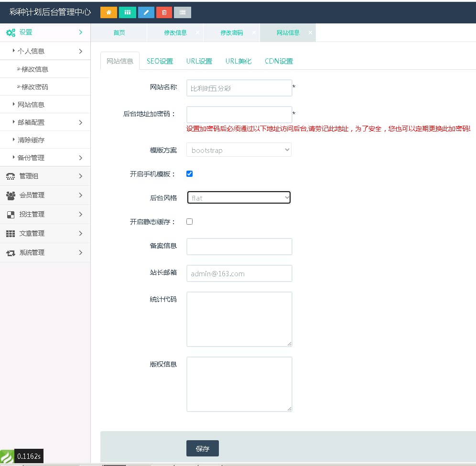Image resolution: width=476 pixels, height=466 pixels.
Task: Select the blue pencil edit icon
Action: [x=146, y=12]
